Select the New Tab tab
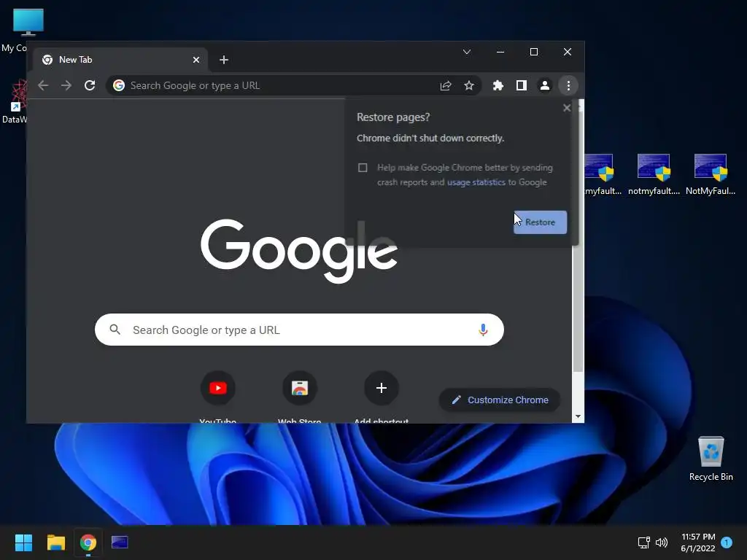The width and height of the screenshot is (747, 560). [120, 60]
